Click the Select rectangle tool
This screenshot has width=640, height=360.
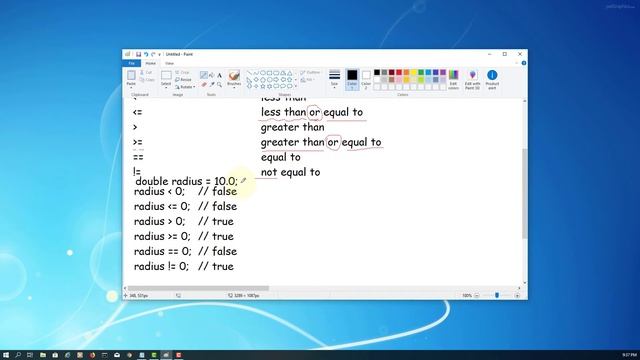tap(166, 75)
